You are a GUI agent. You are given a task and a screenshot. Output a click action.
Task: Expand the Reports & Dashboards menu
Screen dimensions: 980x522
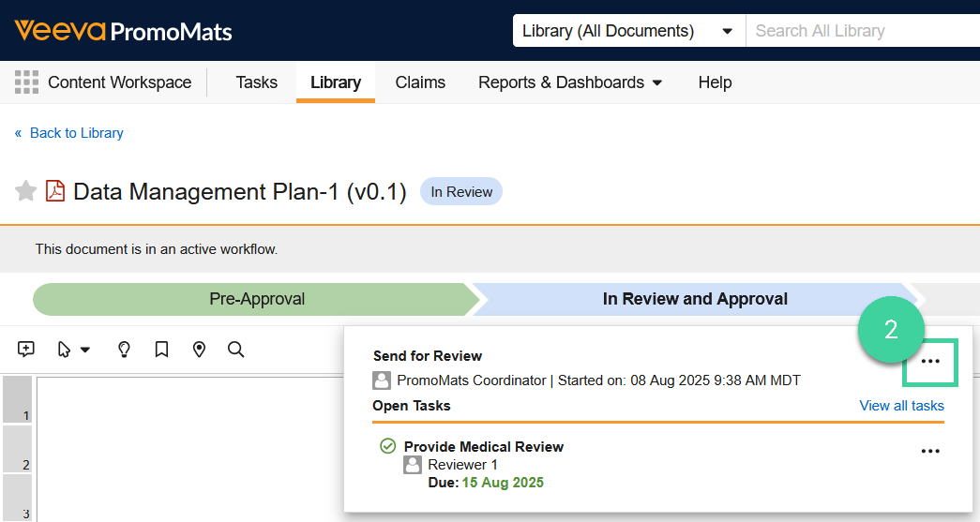(x=570, y=82)
